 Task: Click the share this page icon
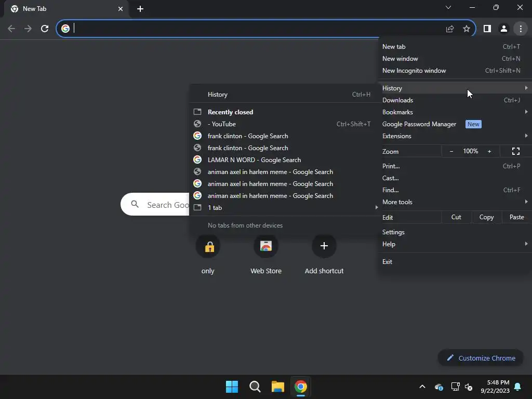pyautogui.click(x=450, y=29)
